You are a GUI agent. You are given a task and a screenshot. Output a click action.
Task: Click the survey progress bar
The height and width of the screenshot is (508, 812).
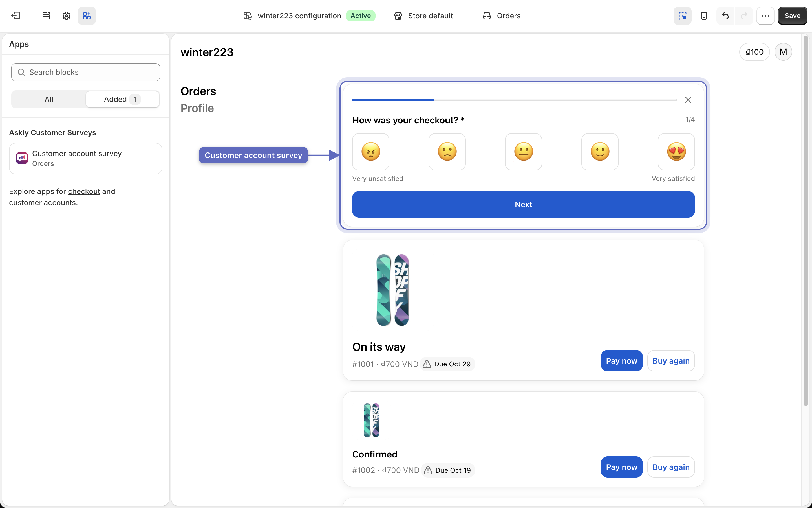(514, 100)
